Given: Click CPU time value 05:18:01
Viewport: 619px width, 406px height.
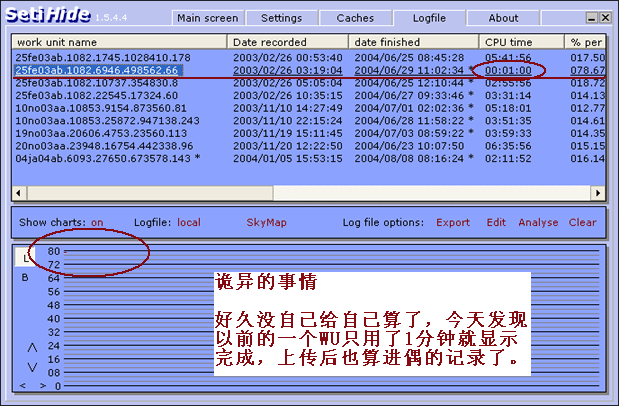Looking at the screenshot, I should [508, 108].
